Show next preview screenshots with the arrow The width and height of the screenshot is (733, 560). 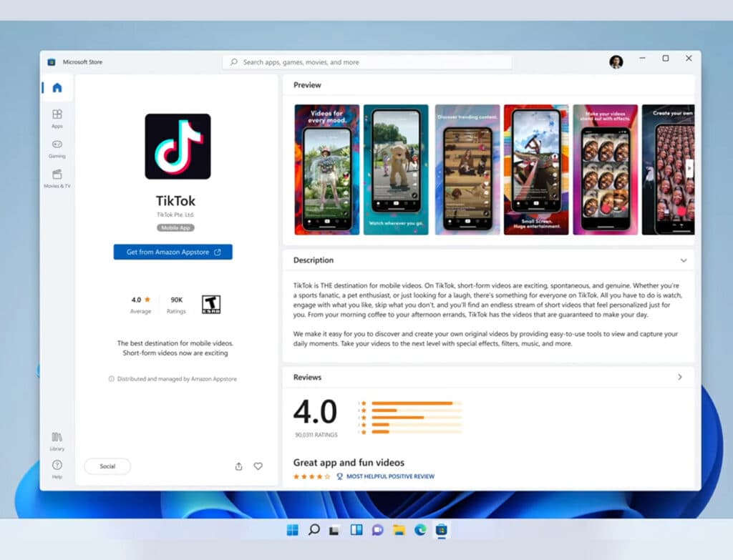[689, 168]
